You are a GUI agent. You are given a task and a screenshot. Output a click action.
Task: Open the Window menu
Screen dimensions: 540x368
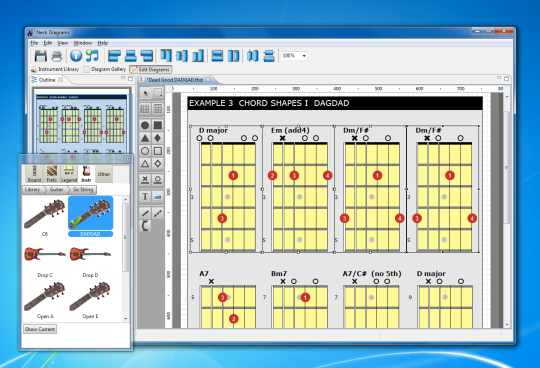83,43
